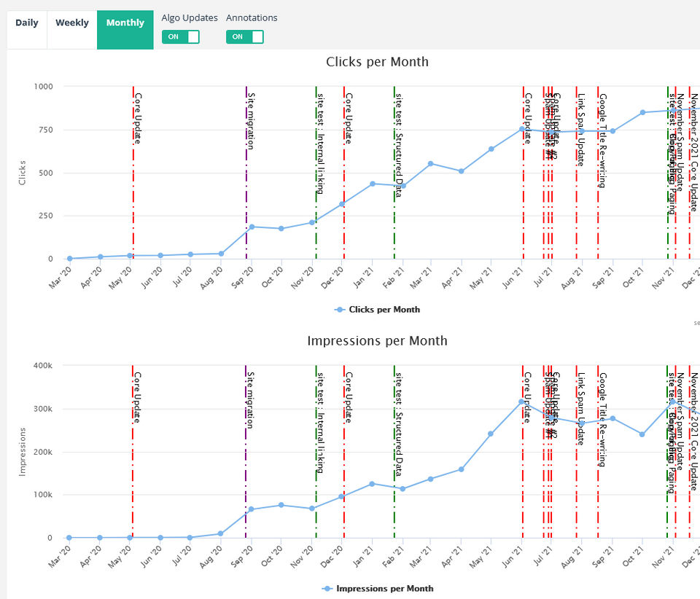Click Link Spam Update marker in Impressions chart
This screenshot has width=700, height=599.
[x=576, y=451]
